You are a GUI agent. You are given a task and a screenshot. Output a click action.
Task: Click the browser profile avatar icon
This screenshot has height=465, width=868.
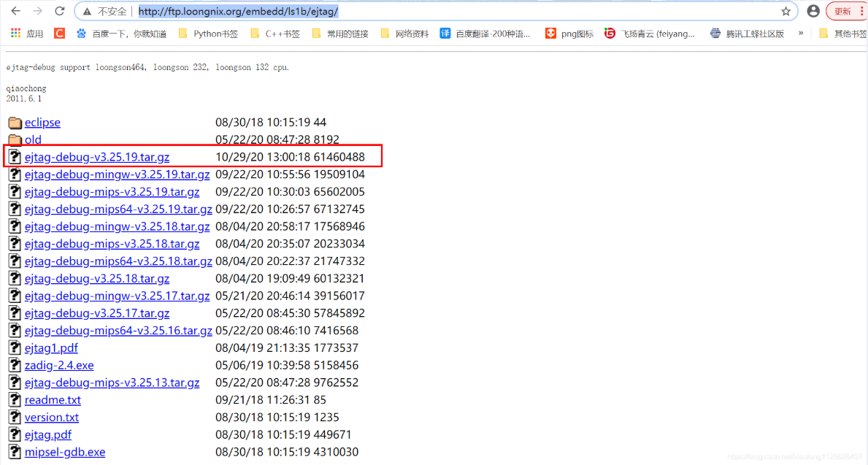tap(813, 11)
